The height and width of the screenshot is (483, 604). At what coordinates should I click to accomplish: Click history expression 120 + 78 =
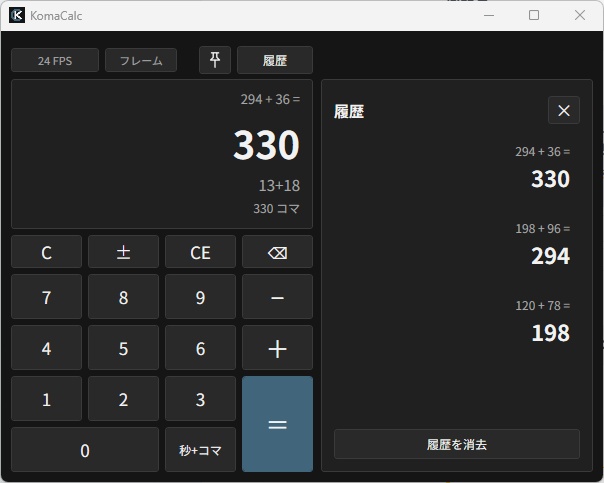[x=542, y=306]
